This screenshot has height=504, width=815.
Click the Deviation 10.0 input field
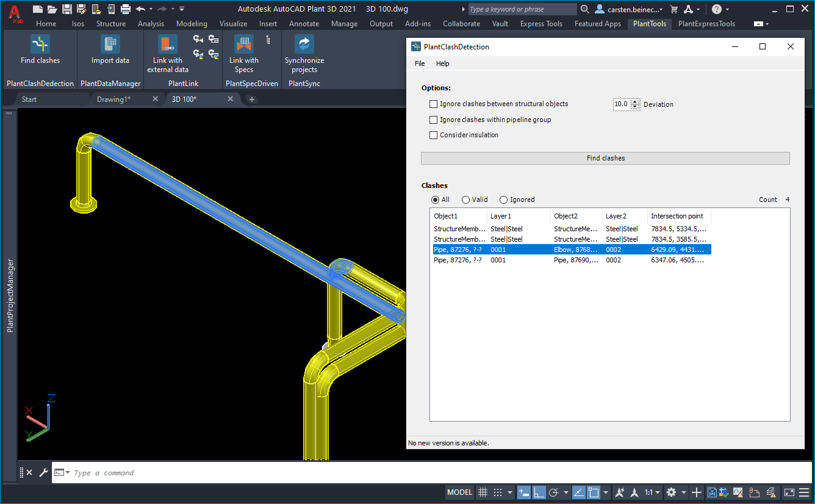[622, 104]
